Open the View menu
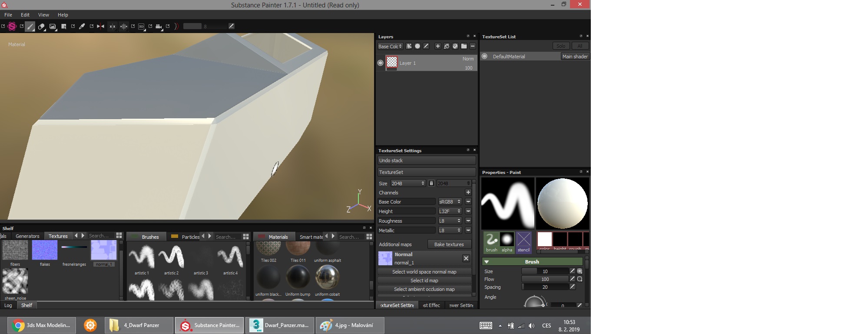868x334 pixels. point(43,15)
